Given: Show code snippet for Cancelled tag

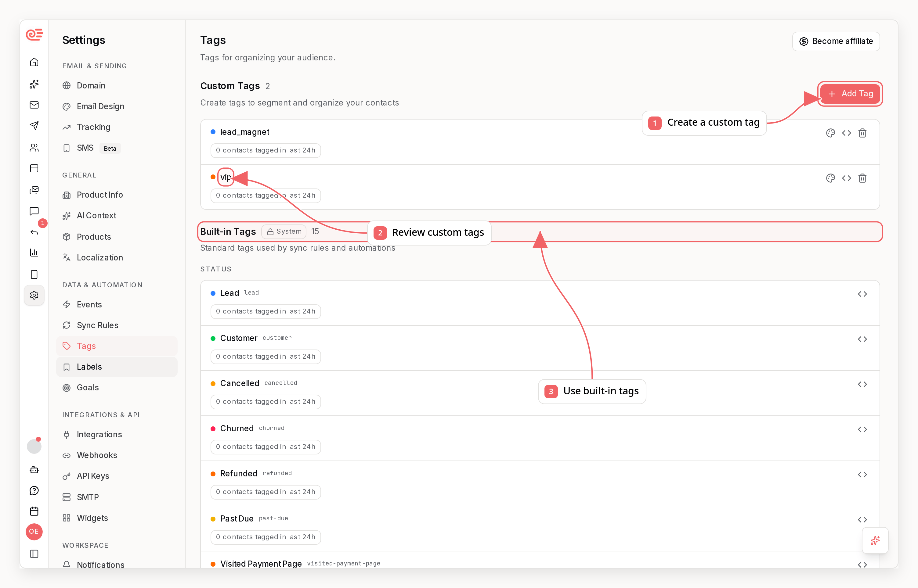Looking at the screenshot, I should pyautogui.click(x=862, y=384).
